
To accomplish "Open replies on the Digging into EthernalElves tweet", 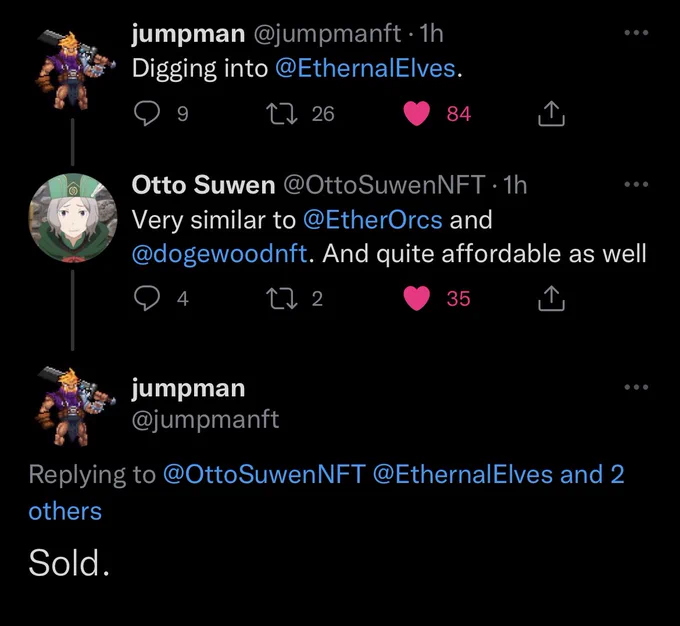I will (x=147, y=113).
